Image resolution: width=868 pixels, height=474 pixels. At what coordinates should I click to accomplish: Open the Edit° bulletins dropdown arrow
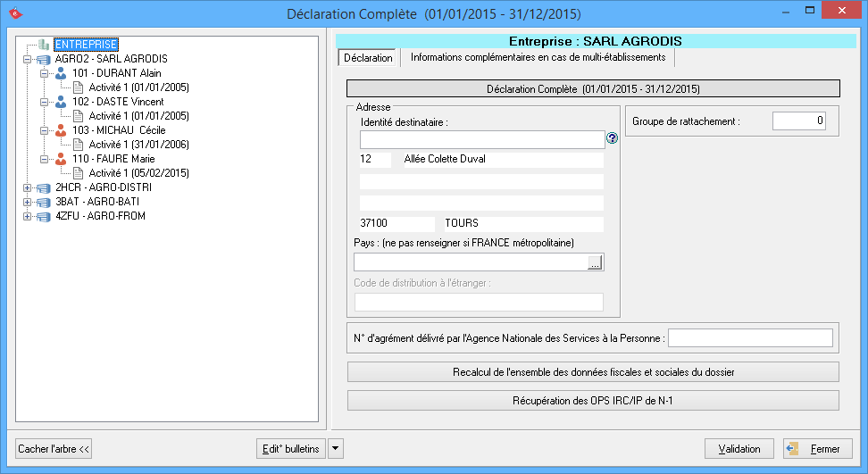point(336,449)
